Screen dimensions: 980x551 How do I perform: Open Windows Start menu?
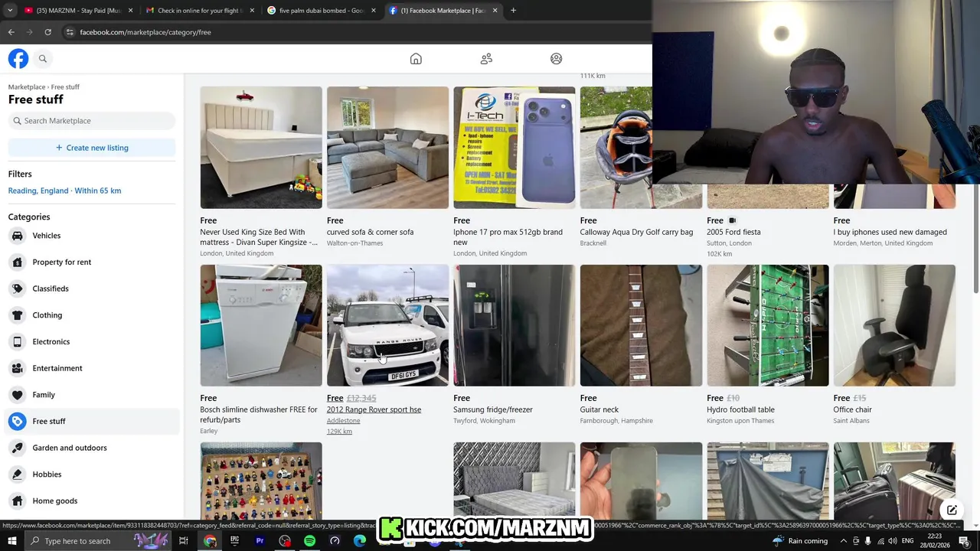(x=12, y=541)
